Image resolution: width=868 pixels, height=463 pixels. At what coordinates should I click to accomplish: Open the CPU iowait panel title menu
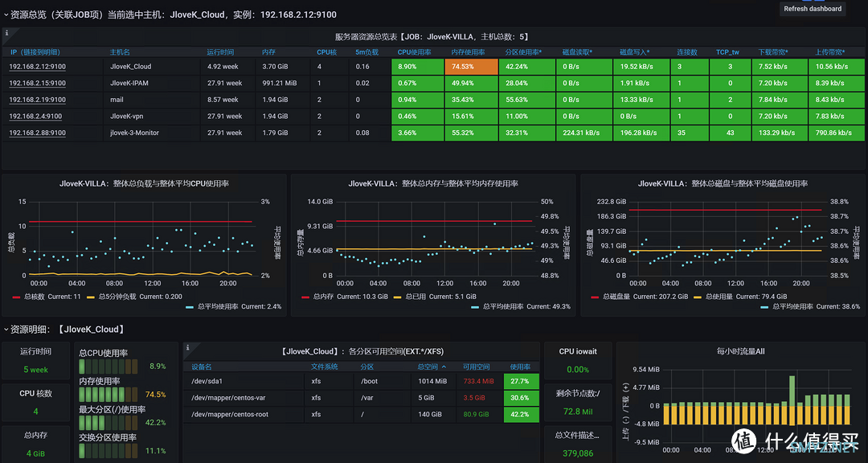pyautogui.click(x=578, y=351)
